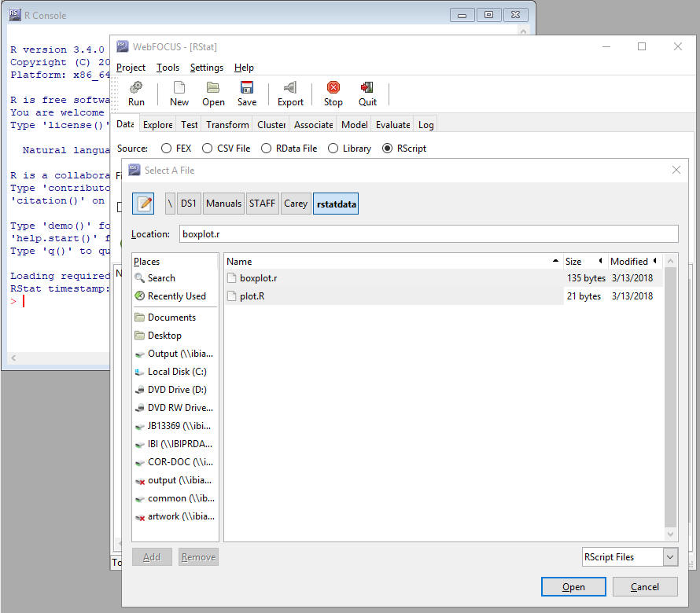The image size is (700, 613).
Task: Click the red Stop toolbar icon
Action: pyautogui.click(x=333, y=87)
